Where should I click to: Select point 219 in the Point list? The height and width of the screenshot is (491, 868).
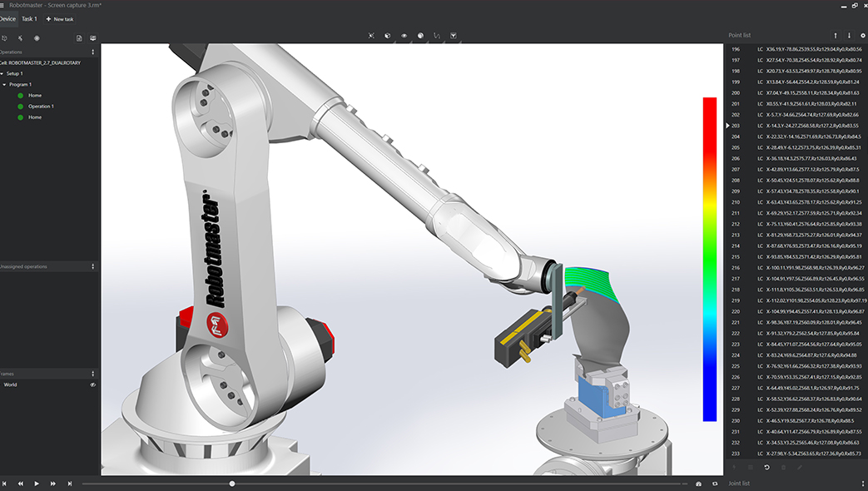coord(796,300)
